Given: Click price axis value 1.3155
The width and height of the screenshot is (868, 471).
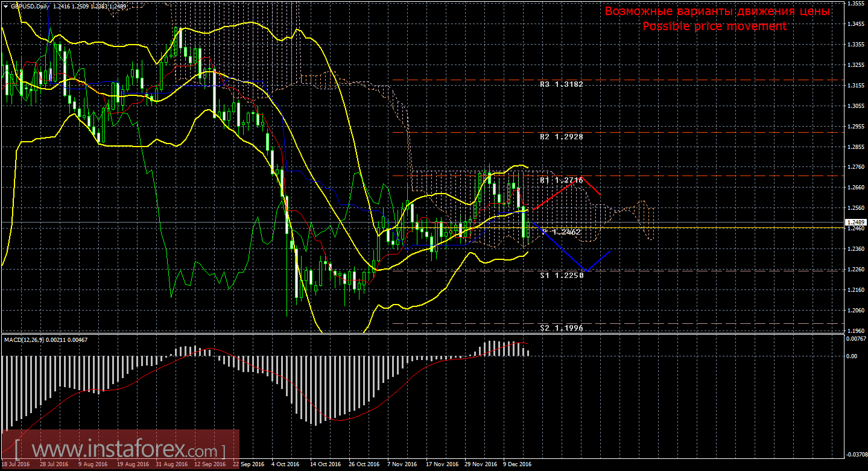Looking at the screenshot, I should pos(855,86).
